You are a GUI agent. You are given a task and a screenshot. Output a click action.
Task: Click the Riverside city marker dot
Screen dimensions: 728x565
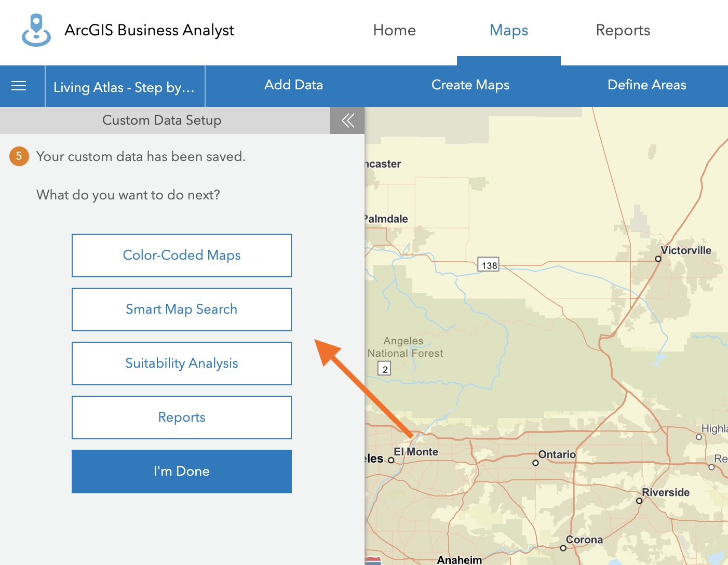click(x=639, y=501)
